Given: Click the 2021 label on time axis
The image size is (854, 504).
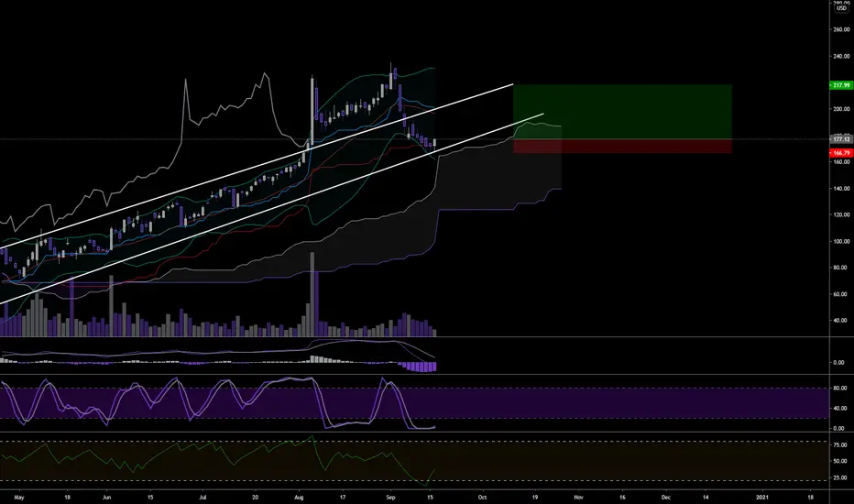Looking at the screenshot, I should [762, 498].
